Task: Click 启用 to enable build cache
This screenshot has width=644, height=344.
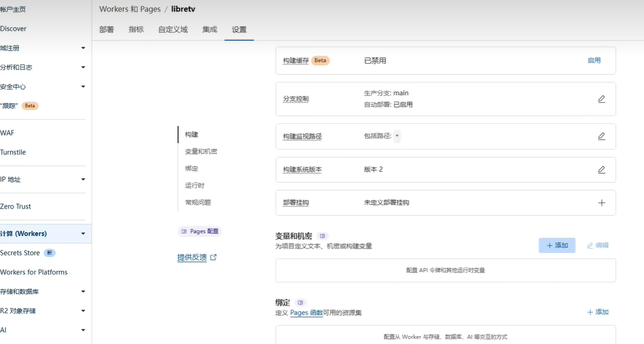Action: tap(594, 61)
